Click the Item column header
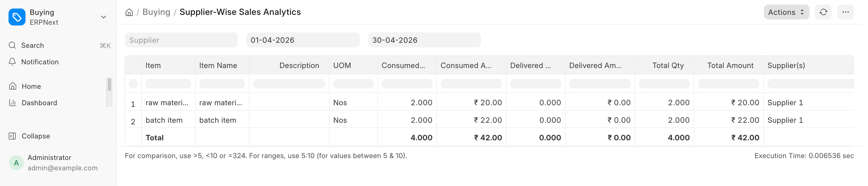Screen dimensions: 868x186 [x=153, y=65]
